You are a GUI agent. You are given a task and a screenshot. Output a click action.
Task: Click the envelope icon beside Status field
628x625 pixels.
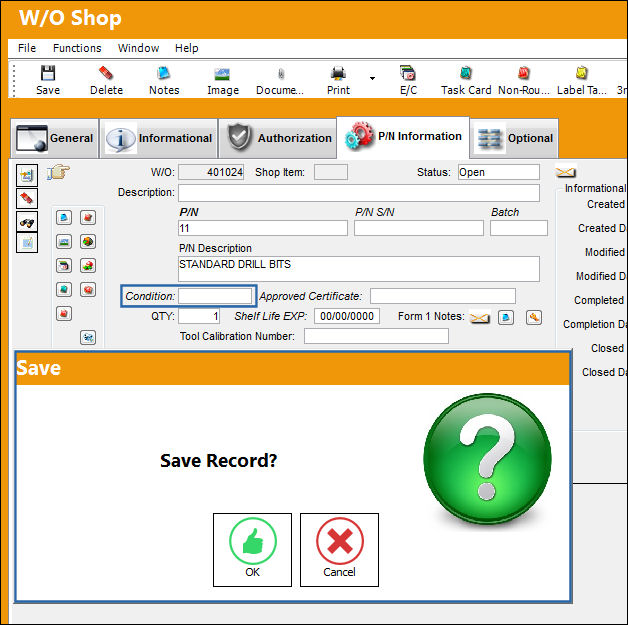pos(565,172)
